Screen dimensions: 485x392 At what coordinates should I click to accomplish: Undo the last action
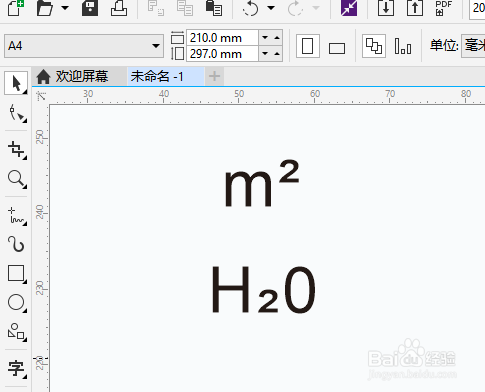point(251,8)
